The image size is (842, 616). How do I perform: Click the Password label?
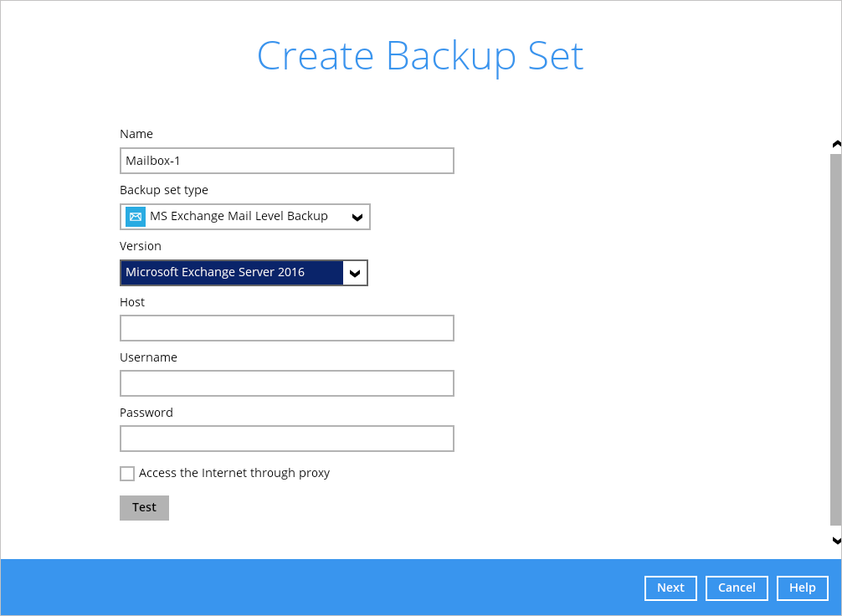click(146, 413)
